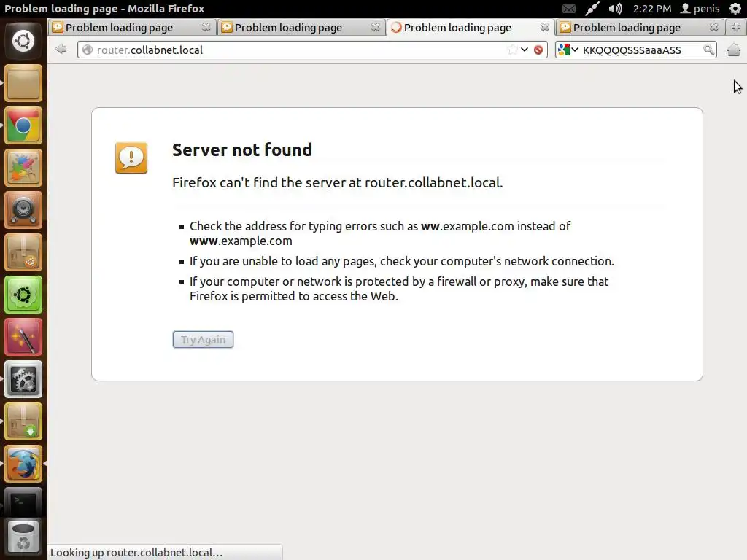The height and width of the screenshot is (560, 747).
Task: Stop loading the current page
Action: coord(538,50)
